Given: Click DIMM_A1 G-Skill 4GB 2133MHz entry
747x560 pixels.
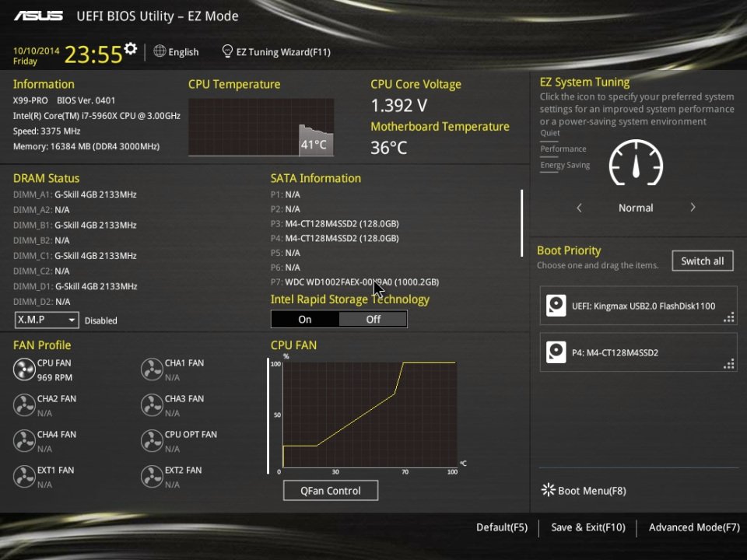Looking at the screenshot, I should 75,194.
